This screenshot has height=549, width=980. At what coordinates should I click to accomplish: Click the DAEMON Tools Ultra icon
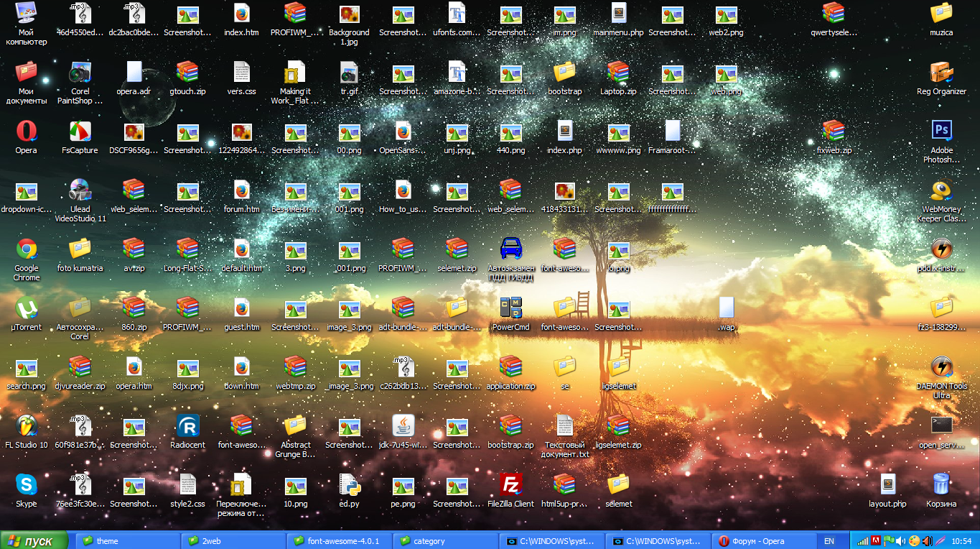click(x=941, y=368)
